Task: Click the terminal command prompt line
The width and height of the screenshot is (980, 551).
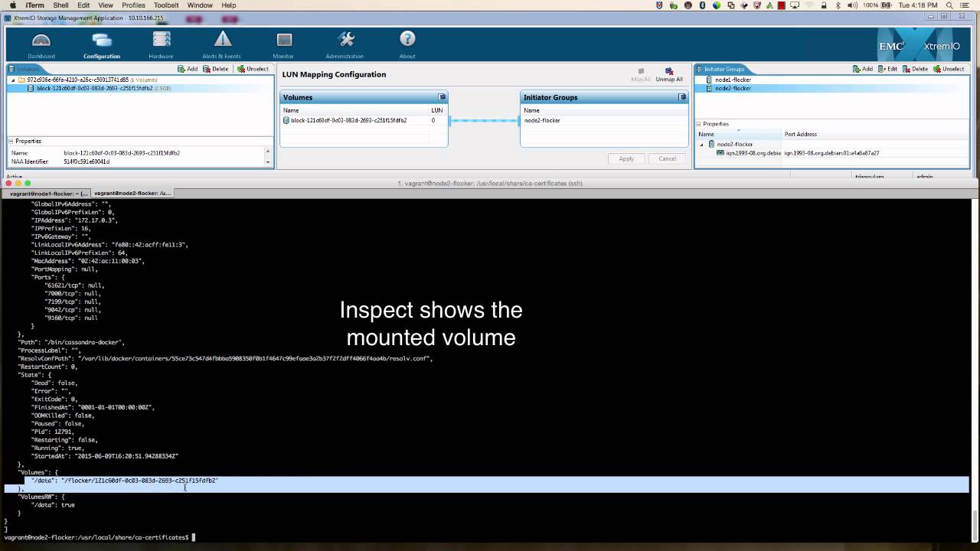Action: (100, 537)
